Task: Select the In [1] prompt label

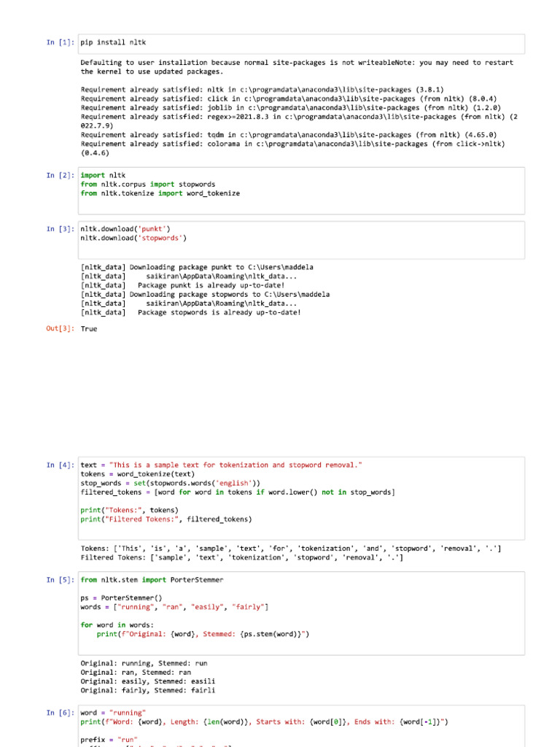Action: (60, 42)
